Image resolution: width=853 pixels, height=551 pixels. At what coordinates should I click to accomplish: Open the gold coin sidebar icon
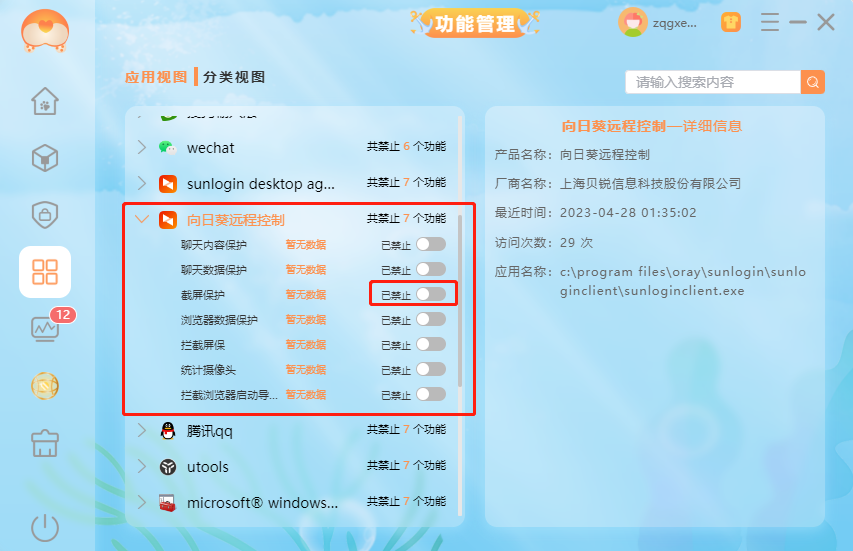click(45, 386)
